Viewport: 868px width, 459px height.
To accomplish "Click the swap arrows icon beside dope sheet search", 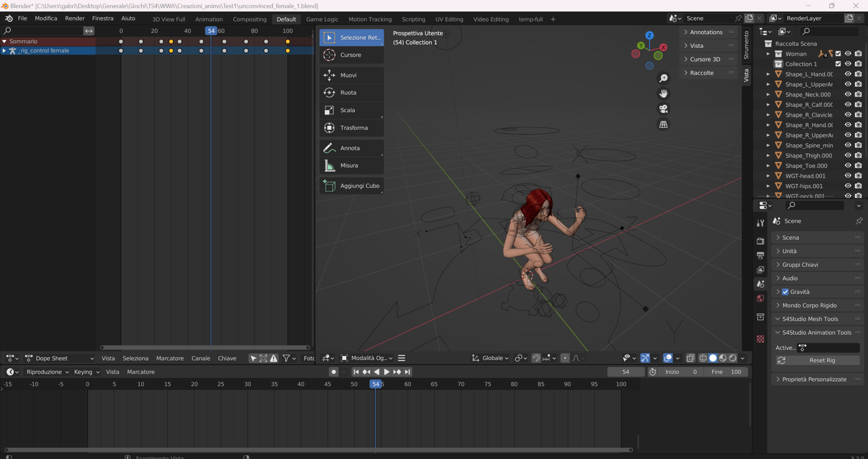I will [x=89, y=31].
